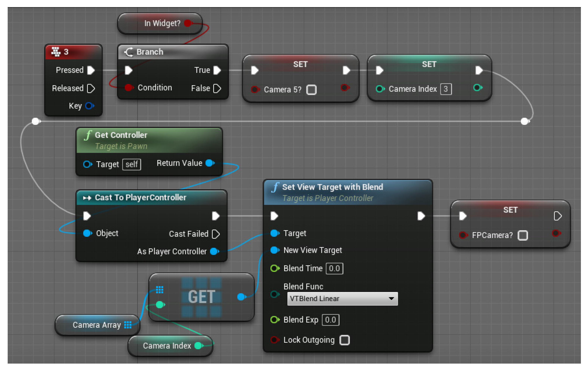Click the keyboard icon on the 3 event node

tap(56, 52)
